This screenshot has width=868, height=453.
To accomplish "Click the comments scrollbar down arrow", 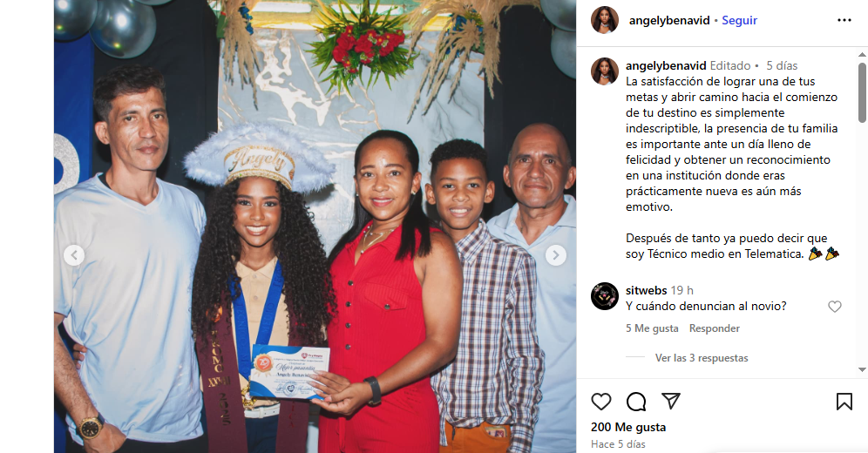I will (862, 369).
